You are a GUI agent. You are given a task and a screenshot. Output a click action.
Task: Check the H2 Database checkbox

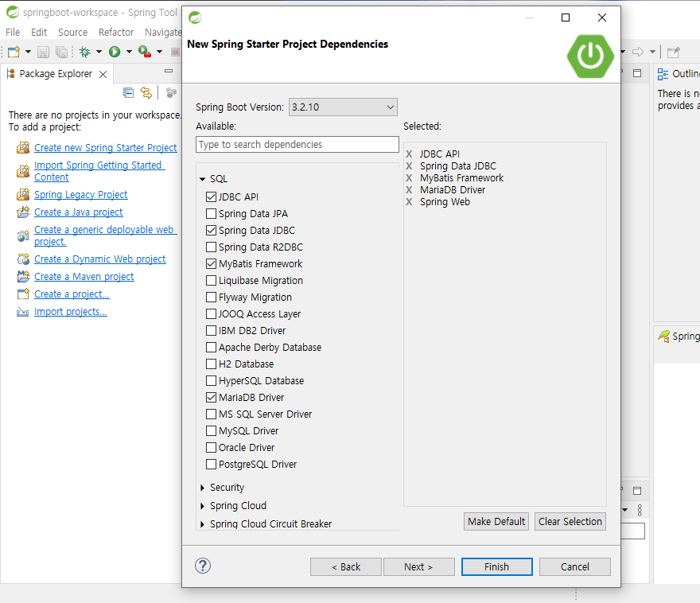[x=211, y=364]
